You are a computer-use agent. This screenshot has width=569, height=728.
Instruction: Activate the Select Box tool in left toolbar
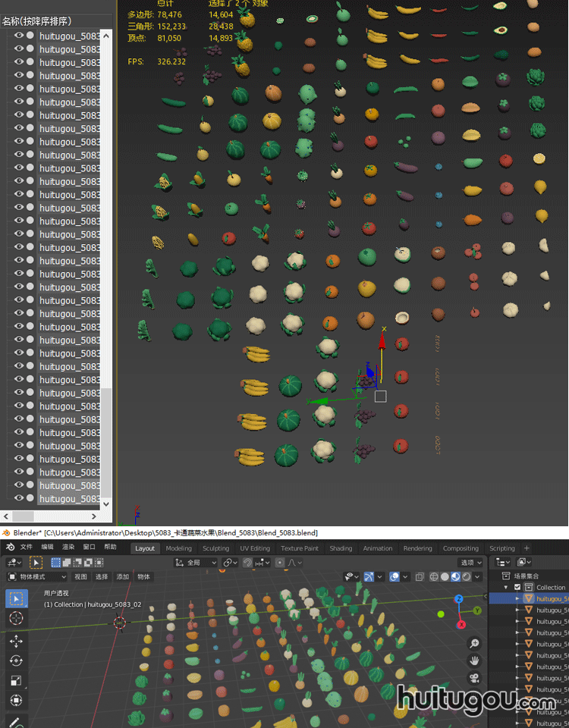point(16,598)
